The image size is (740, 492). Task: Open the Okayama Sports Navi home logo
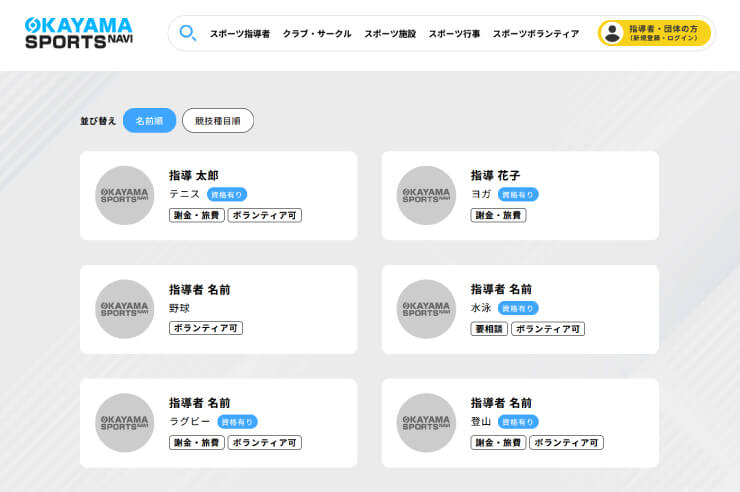coord(78,33)
